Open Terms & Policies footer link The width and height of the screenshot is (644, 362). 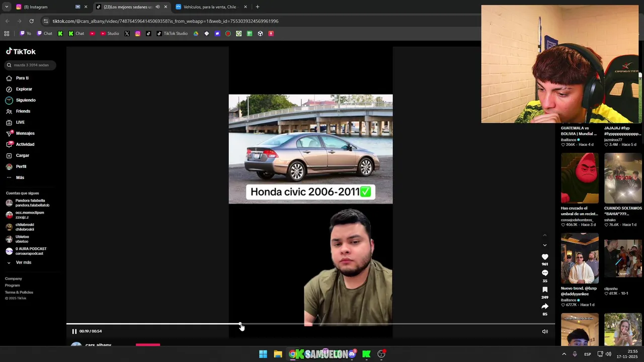(19, 292)
